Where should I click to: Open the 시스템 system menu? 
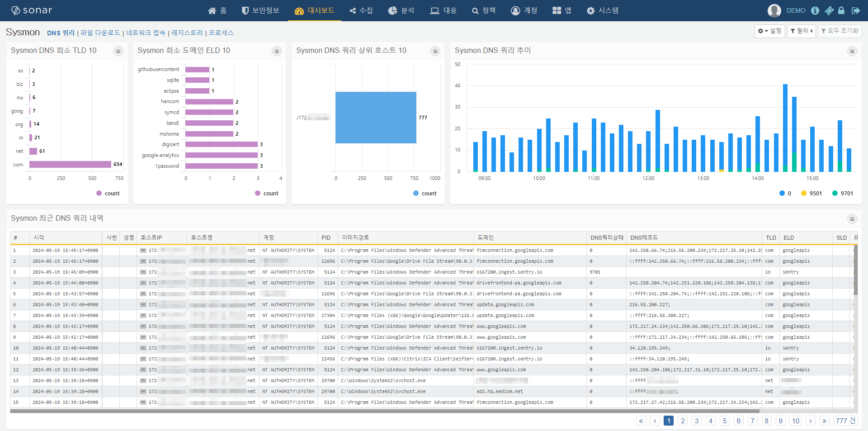pos(603,10)
